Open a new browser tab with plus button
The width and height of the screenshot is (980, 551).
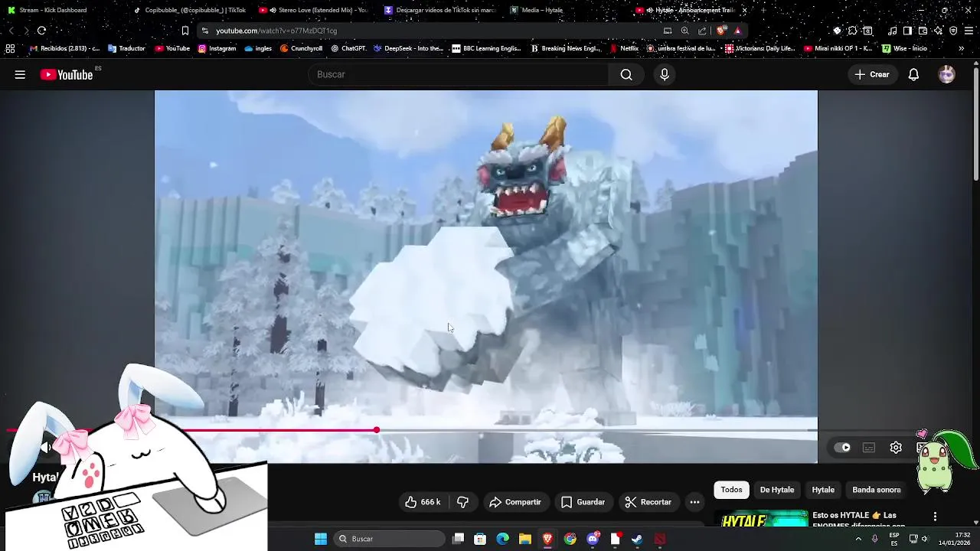coord(763,10)
